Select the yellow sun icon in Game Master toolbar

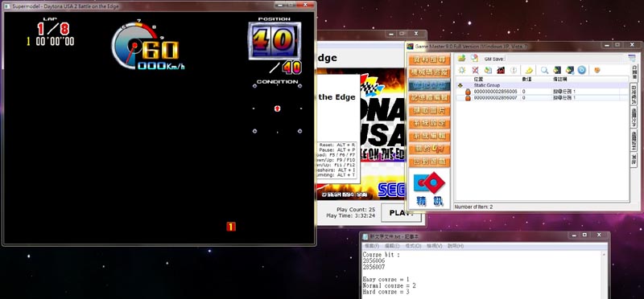(462, 70)
